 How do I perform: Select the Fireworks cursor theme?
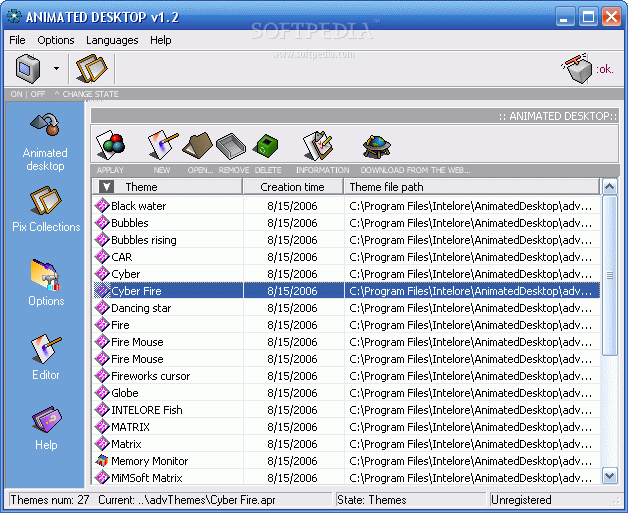pyautogui.click(x=346, y=376)
